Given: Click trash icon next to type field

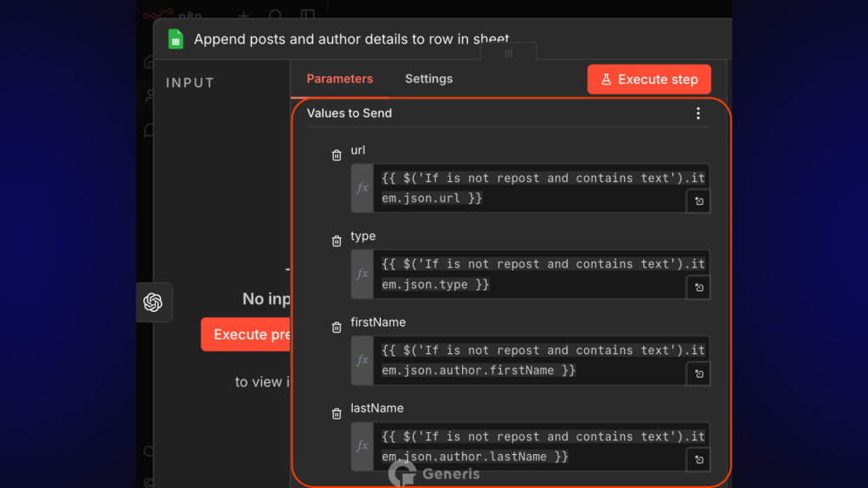Looking at the screenshot, I should (337, 241).
